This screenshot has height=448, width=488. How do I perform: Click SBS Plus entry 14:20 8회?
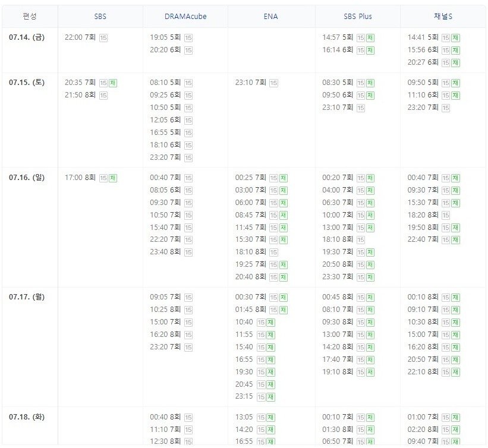tap(338, 347)
